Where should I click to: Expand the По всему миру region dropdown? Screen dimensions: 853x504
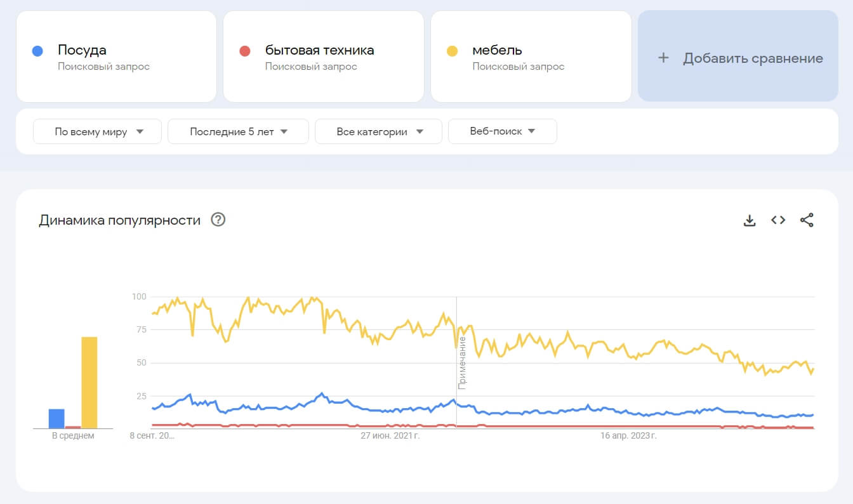pyautogui.click(x=98, y=132)
